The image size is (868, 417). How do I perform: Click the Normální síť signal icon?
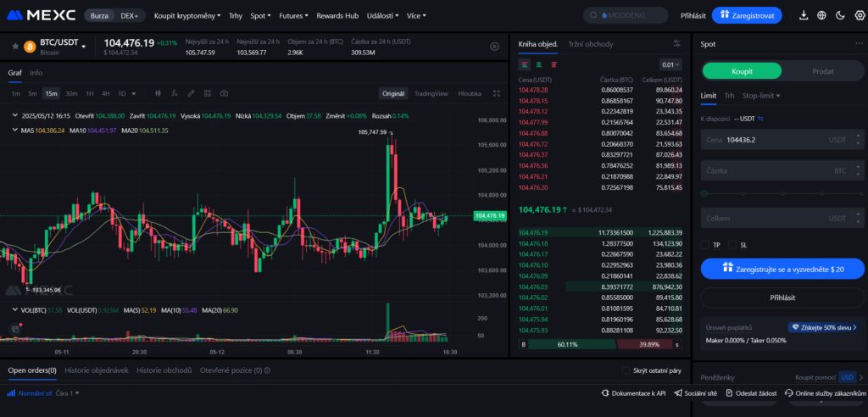point(11,393)
